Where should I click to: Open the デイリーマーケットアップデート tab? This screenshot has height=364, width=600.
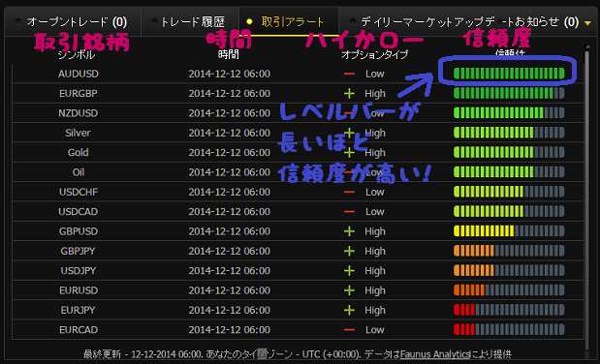pos(434,22)
